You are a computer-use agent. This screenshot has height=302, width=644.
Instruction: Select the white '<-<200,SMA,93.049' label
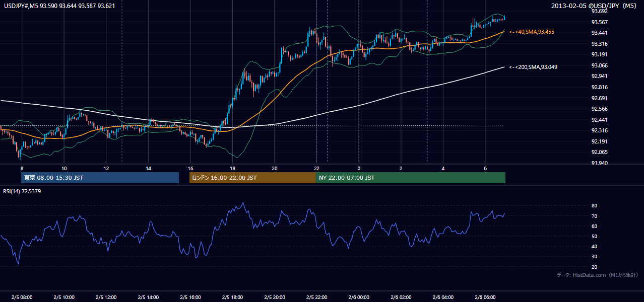pyautogui.click(x=533, y=67)
